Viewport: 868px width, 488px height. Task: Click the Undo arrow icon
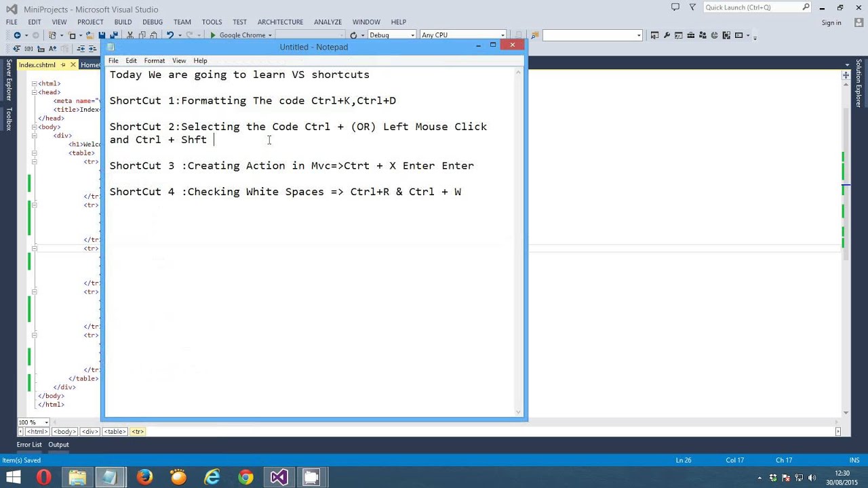coord(170,35)
